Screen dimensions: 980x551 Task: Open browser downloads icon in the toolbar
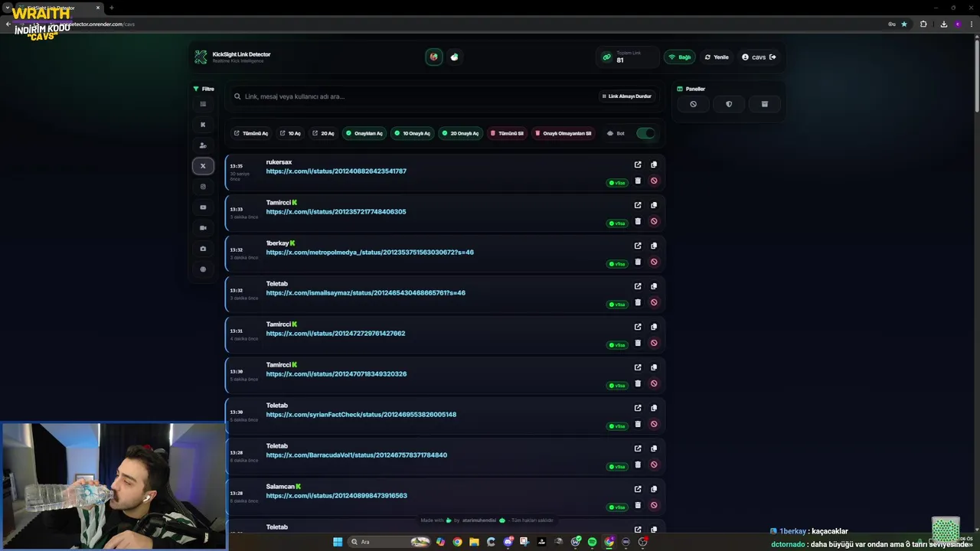[x=943, y=24]
